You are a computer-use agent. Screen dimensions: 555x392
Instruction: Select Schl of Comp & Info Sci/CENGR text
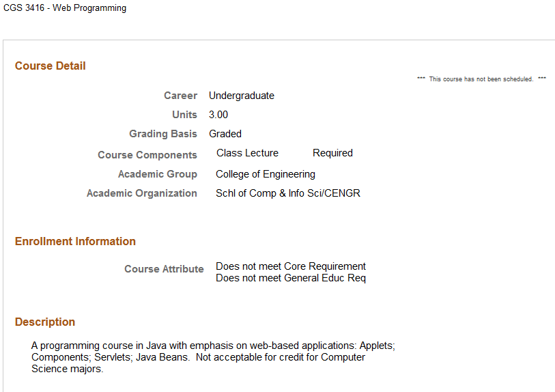click(x=288, y=193)
